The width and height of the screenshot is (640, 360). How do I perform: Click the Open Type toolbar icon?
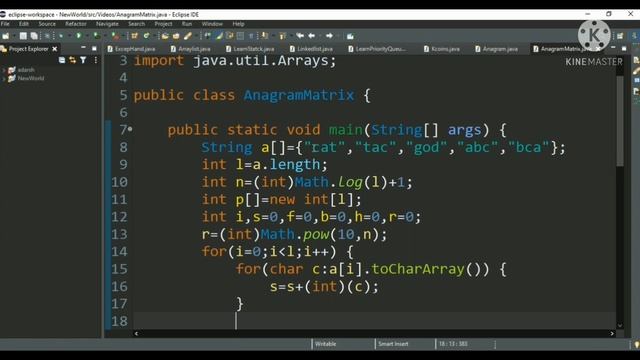point(165,36)
